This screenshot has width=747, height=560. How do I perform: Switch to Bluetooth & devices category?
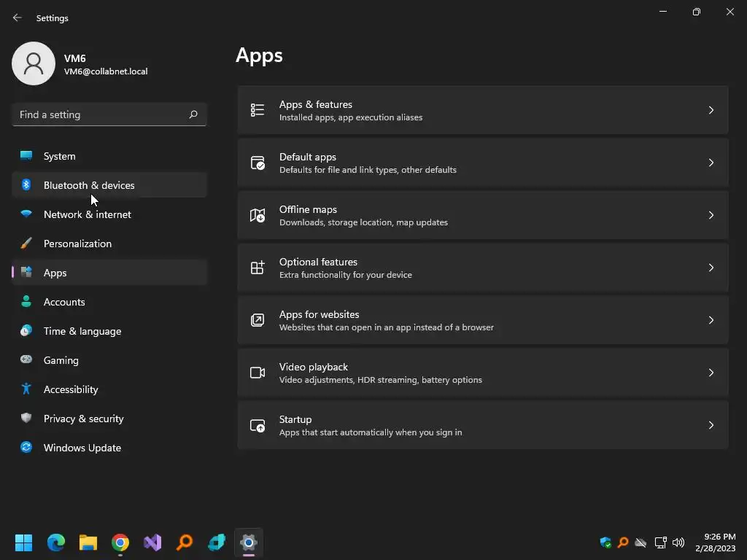(109, 184)
